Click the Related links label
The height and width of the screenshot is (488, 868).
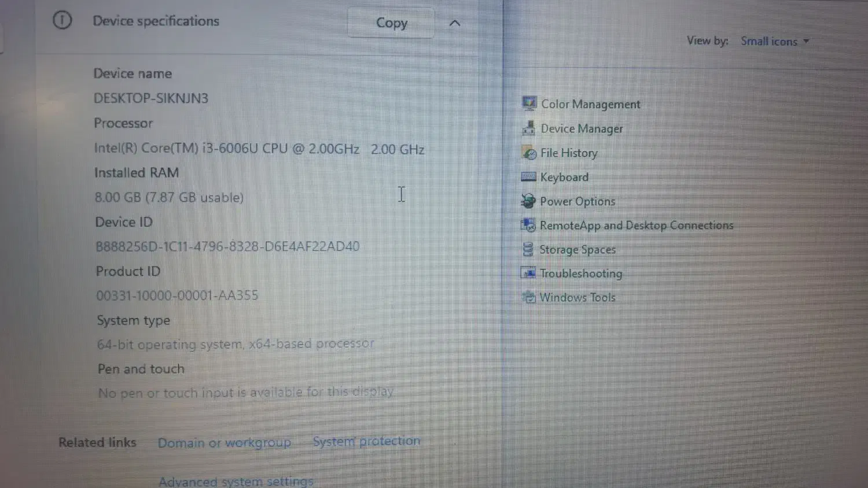coord(97,442)
